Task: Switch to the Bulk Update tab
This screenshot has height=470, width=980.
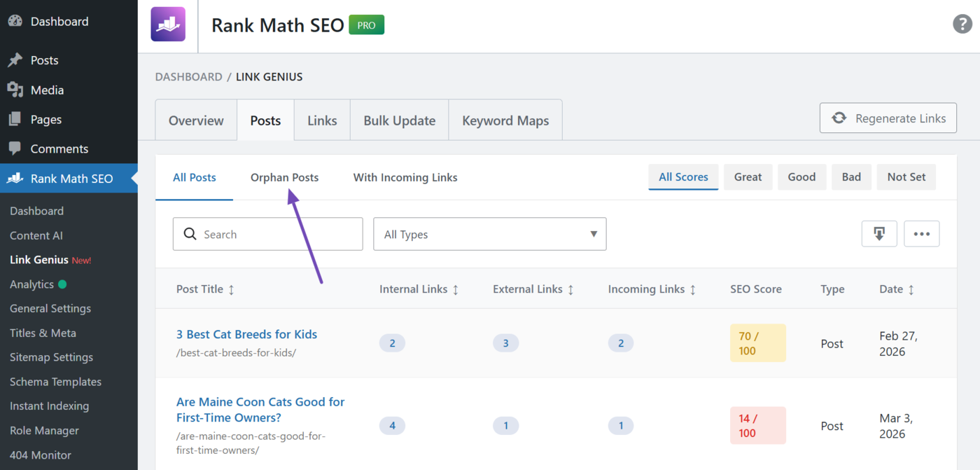Action: pyautogui.click(x=400, y=120)
